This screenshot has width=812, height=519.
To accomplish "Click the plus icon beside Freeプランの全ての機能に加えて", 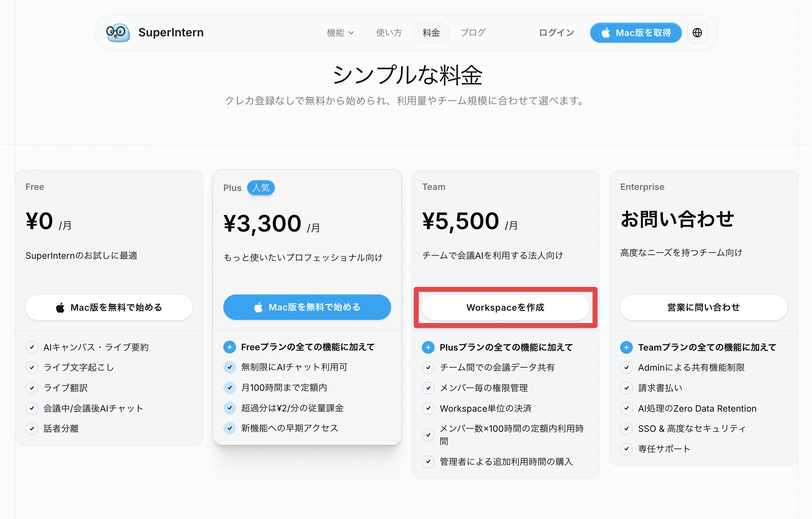I will coord(230,347).
